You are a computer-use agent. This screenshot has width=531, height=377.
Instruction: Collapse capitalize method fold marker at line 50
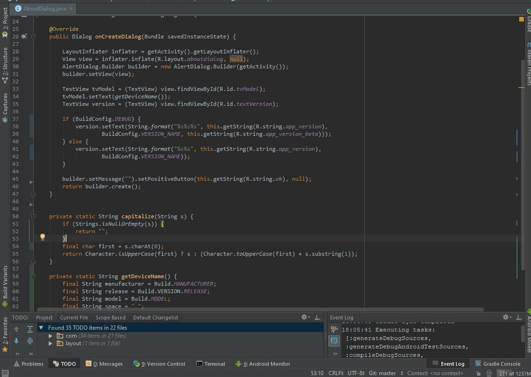pos(33,216)
